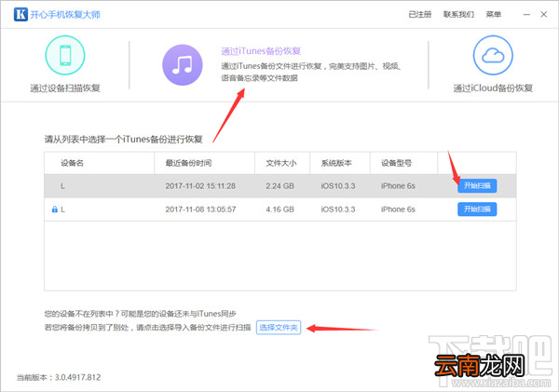Click the 开心手机恢复大师 K logo icon
The image size is (559, 392).
tap(20, 14)
